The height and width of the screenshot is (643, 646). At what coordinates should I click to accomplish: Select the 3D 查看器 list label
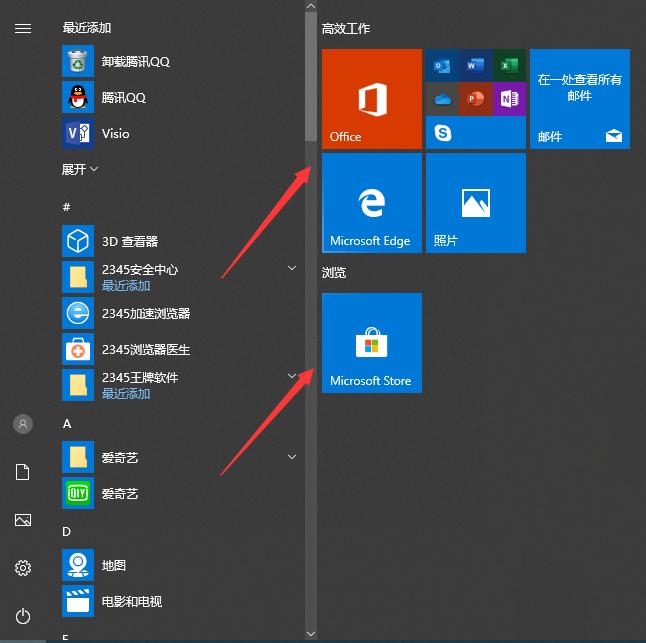[x=130, y=241]
